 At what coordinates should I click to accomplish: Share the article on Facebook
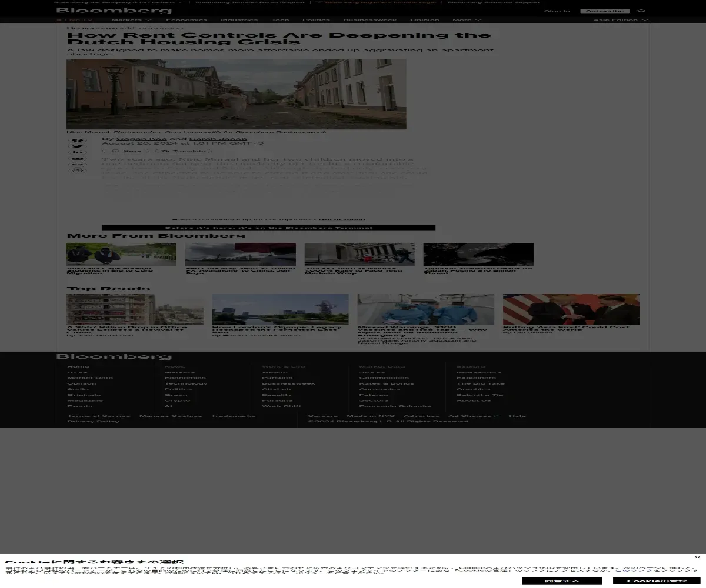pos(78,141)
